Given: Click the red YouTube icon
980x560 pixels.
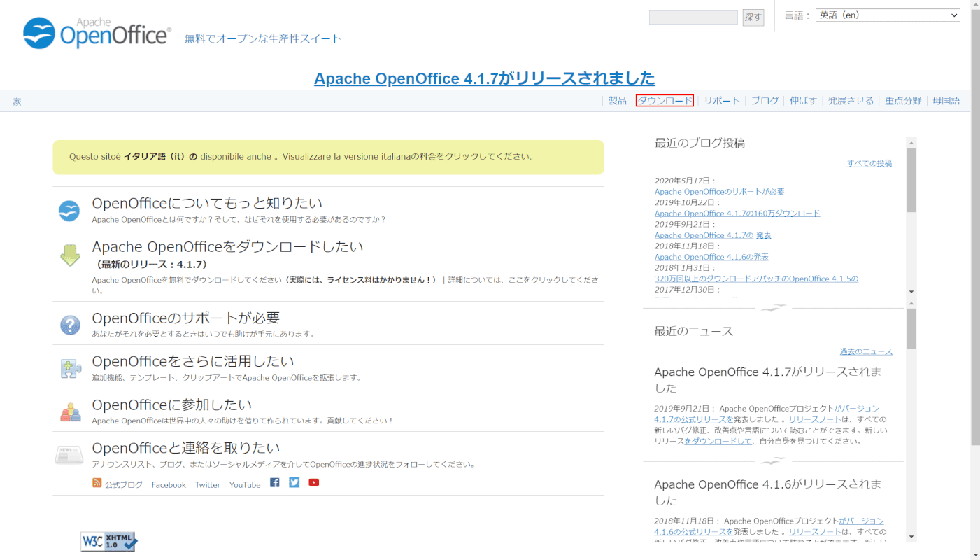Looking at the screenshot, I should point(313,482).
